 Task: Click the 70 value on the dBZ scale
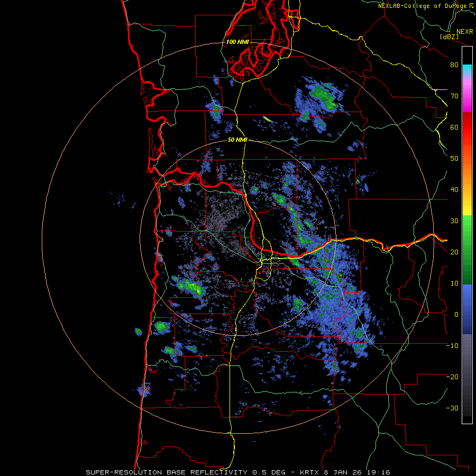coord(454,96)
